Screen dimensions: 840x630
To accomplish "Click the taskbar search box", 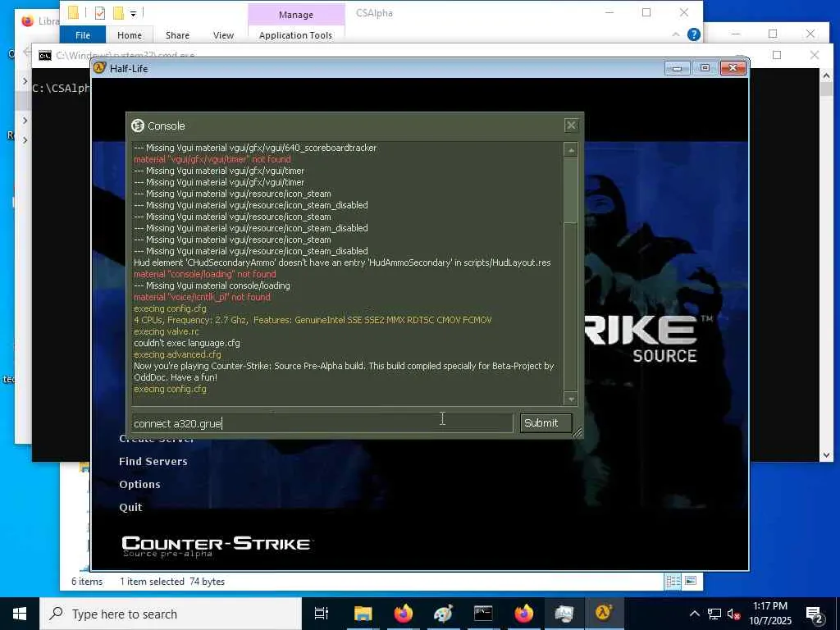I will pos(171,614).
